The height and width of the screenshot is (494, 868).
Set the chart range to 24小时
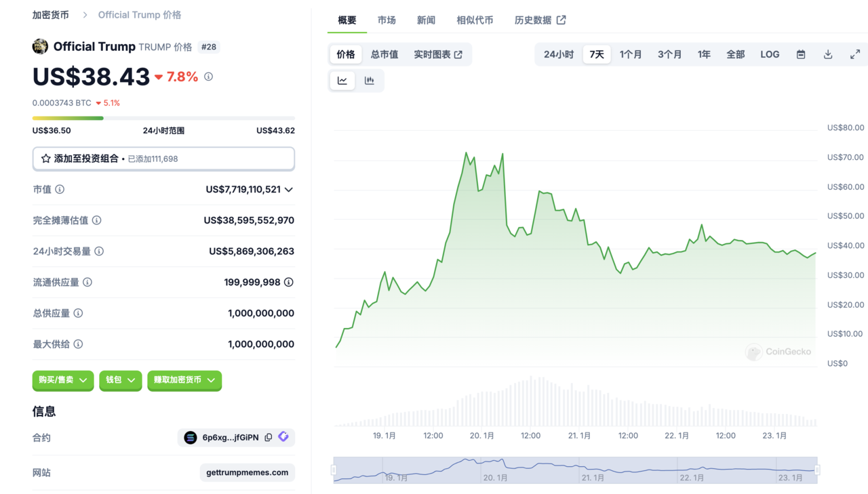click(x=559, y=54)
